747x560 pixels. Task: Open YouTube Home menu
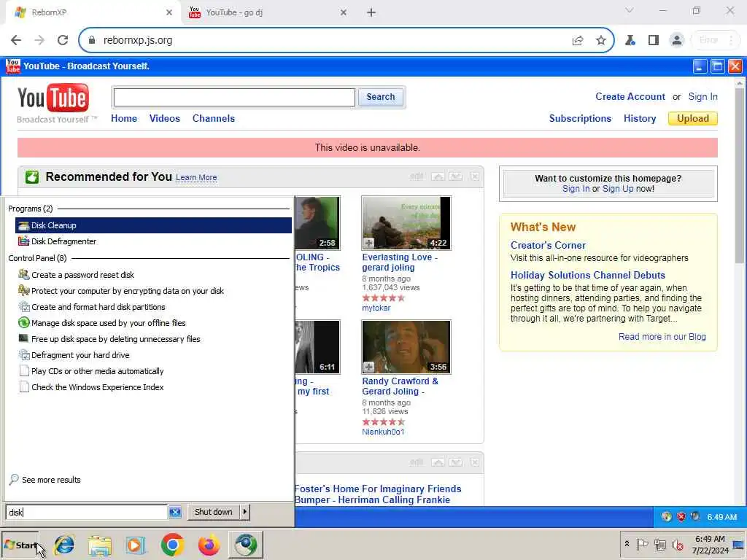pyautogui.click(x=124, y=119)
